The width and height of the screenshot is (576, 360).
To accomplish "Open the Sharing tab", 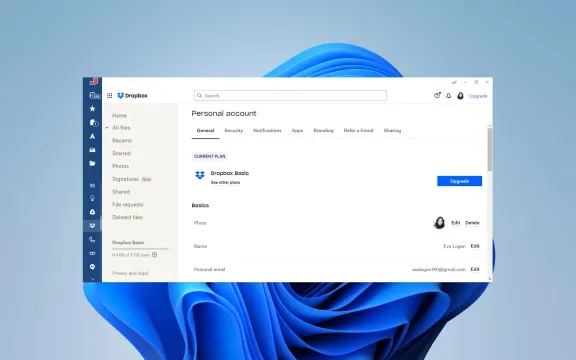I will pos(392,130).
